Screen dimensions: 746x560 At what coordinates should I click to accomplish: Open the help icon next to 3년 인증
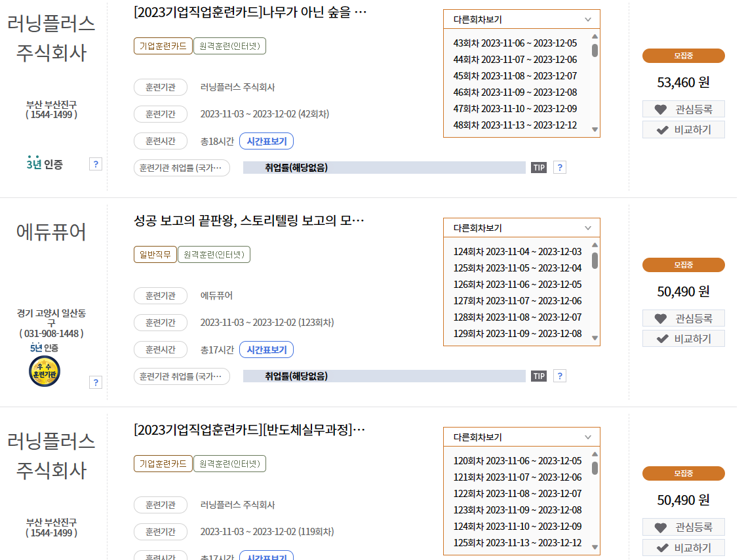[96, 164]
